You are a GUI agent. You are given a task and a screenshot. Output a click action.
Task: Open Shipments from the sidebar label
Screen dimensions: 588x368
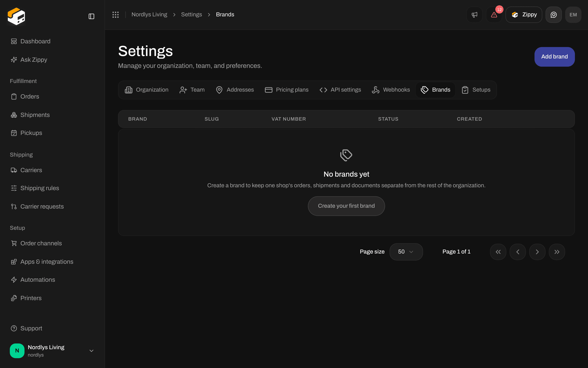pyautogui.click(x=35, y=115)
